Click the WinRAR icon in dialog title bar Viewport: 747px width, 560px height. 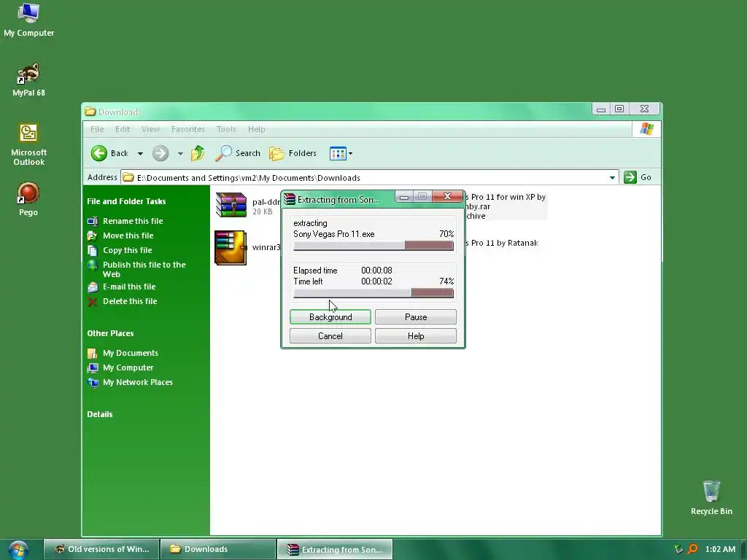pyautogui.click(x=290, y=199)
